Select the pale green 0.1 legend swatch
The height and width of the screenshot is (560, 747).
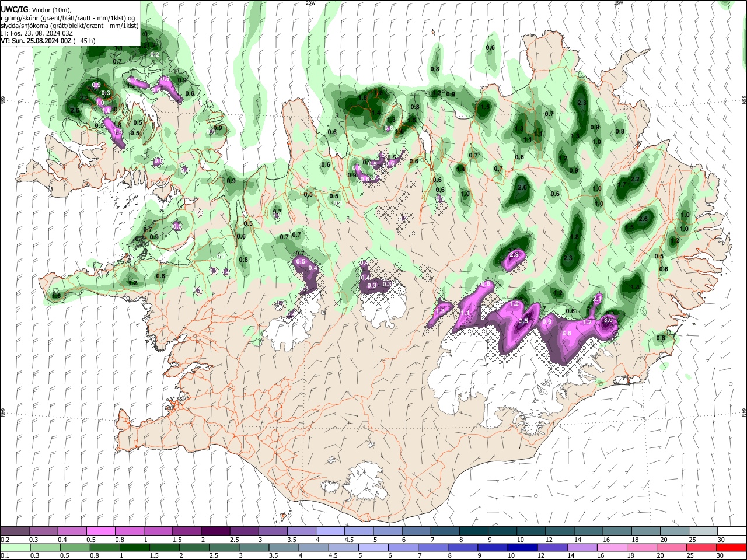click(15, 547)
